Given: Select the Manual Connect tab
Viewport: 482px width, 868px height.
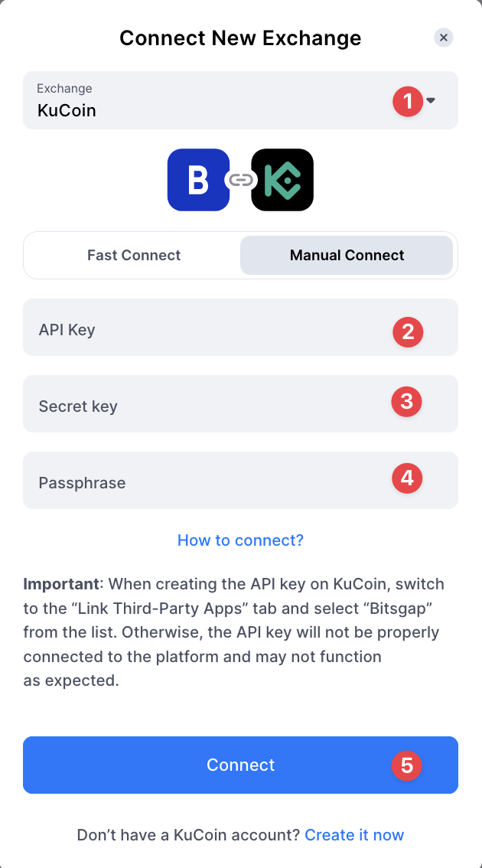Looking at the screenshot, I should [x=347, y=256].
